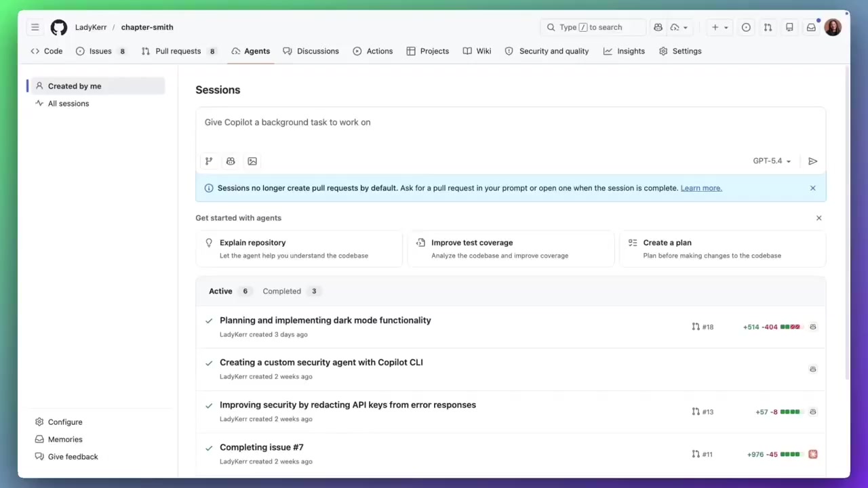Focus the Copilot background task prompt field
The height and width of the screenshot is (488, 868).
(511, 128)
